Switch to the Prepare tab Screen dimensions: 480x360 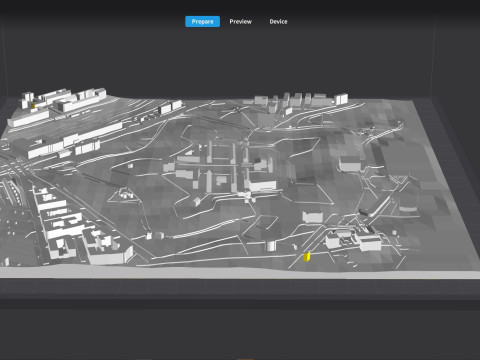[x=202, y=22]
